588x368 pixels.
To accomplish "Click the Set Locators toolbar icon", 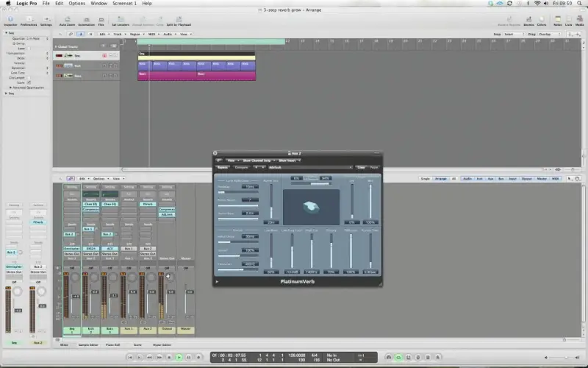I will (x=121, y=21).
